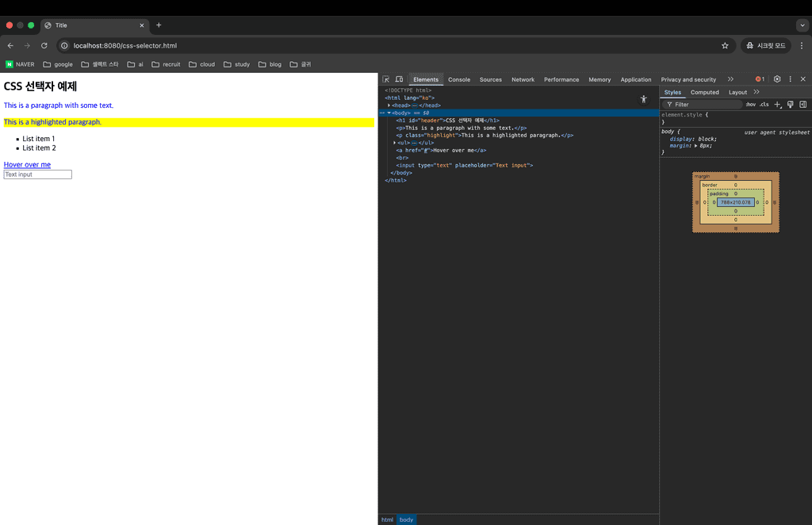Expand the ul element node

[395, 143]
